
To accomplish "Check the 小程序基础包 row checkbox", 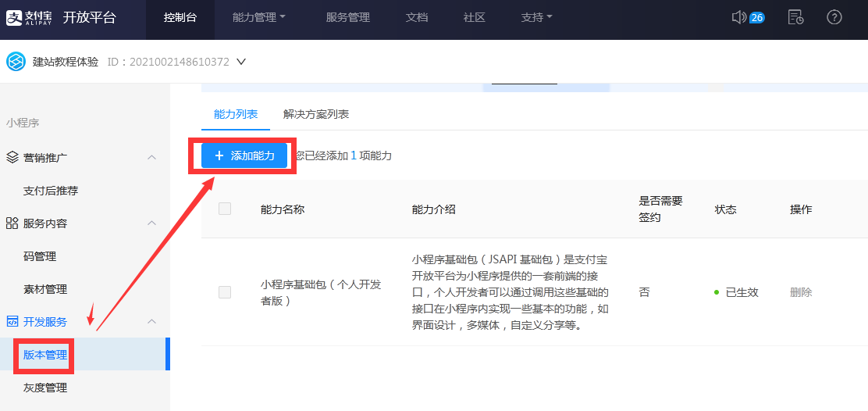I will [x=225, y=292].
